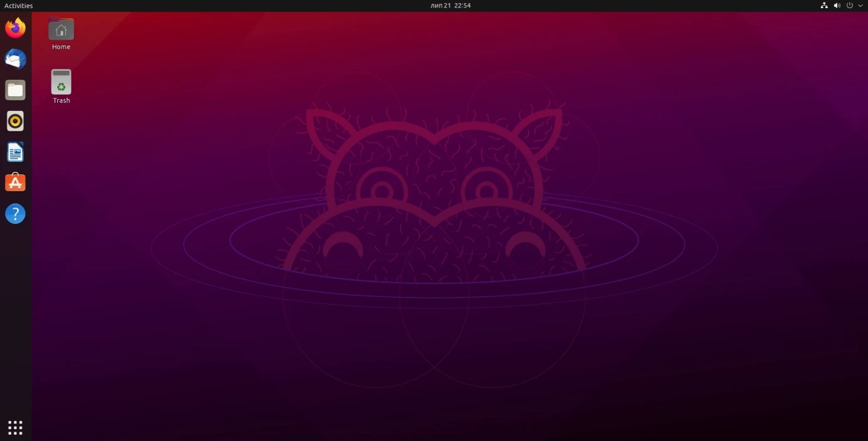This screenshot has width=868, height=441.
Task: Click the network status icon
Action: pos(824,6)
